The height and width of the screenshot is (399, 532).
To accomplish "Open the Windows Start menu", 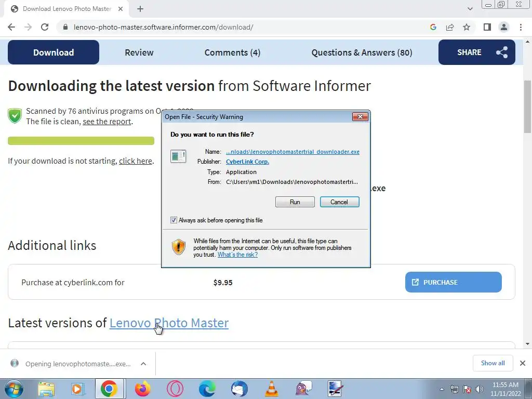I will tap(14, 389).
